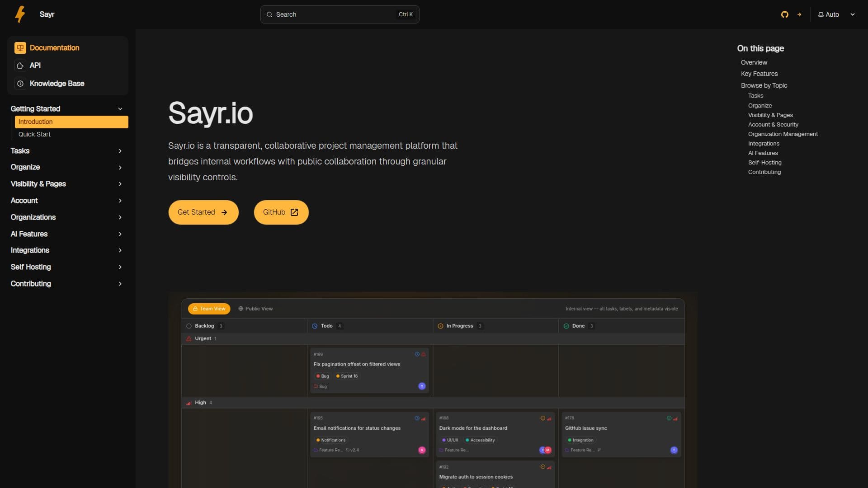Open the GitHub icon in header
This screenshot has height=488, width=868.
point(784,14)
